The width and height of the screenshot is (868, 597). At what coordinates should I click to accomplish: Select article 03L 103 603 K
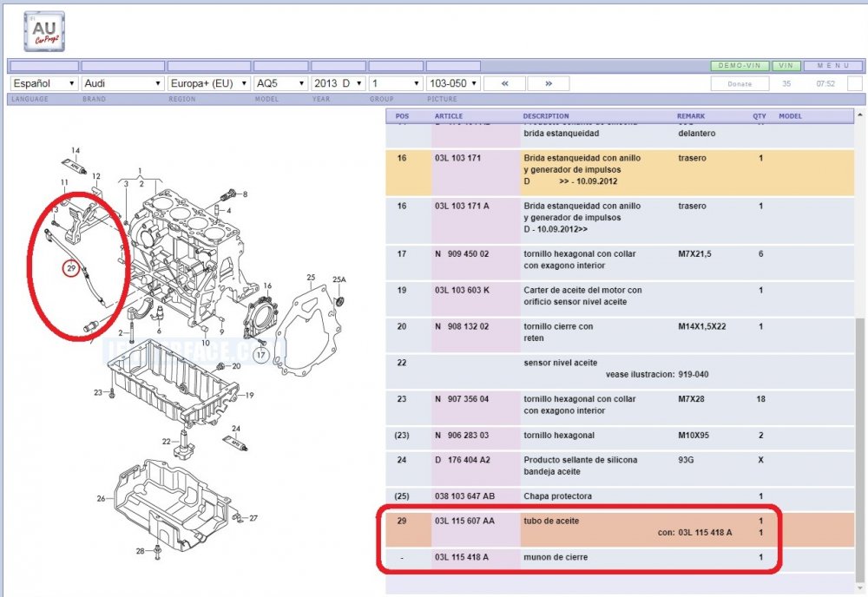pyautogui.click(x=462, y=290)
